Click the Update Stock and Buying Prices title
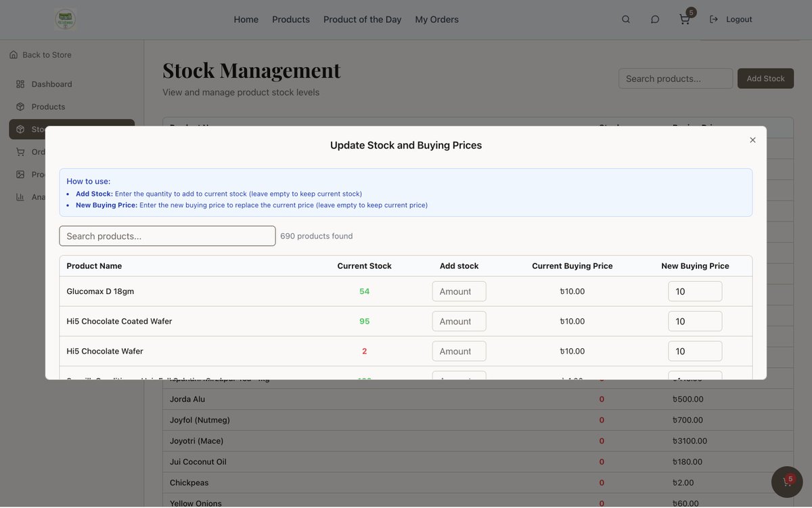The width and height of the screenshot is (812, 508). click(x=406, y=145)
